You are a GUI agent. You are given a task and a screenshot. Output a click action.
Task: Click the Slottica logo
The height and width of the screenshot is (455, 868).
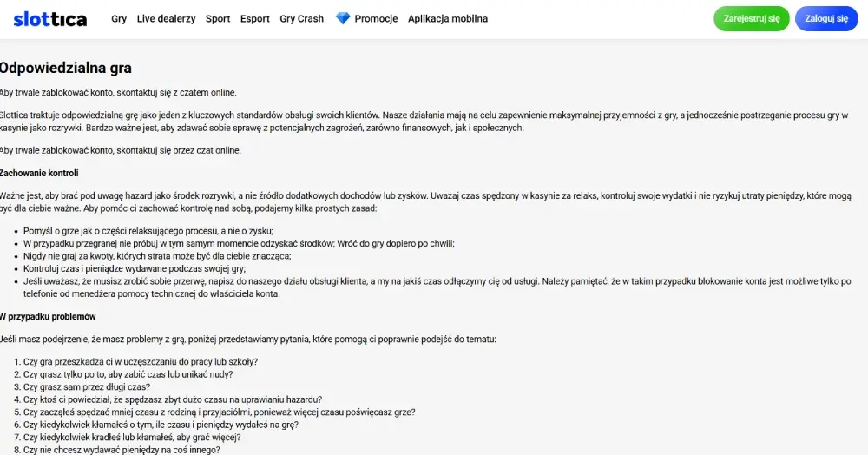pyautogui.click(x=50, y=19)
